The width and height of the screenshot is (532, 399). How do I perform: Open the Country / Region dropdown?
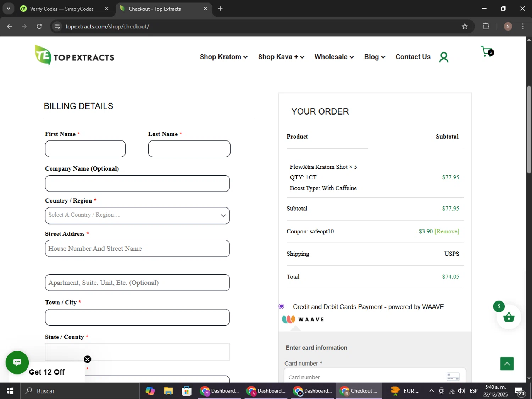pos(137,215)
